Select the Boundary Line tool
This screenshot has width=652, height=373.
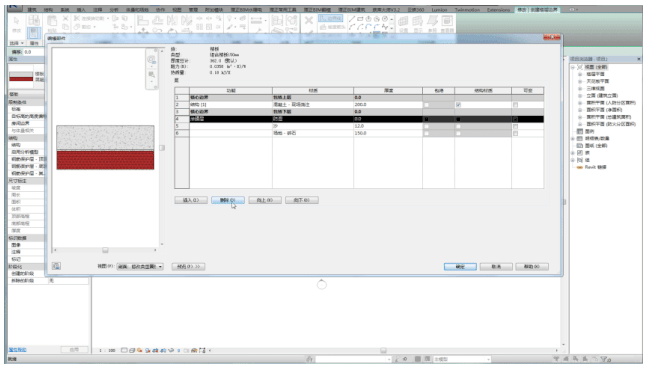point(331,18)
